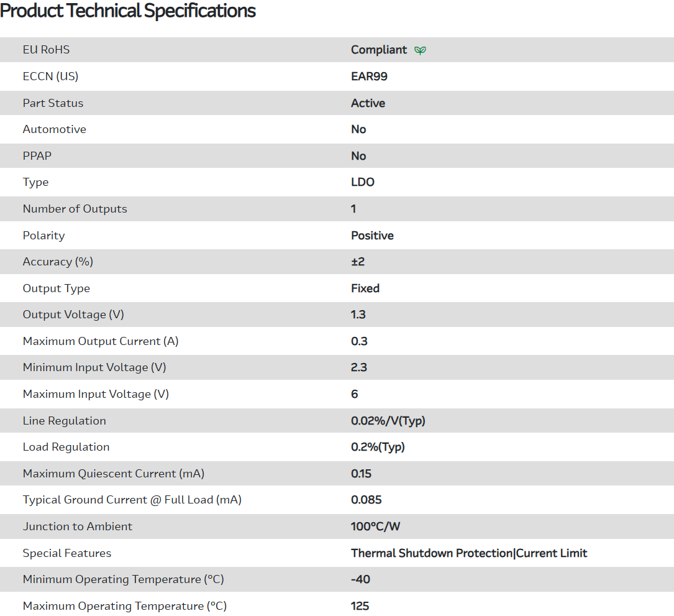674x616 pixels.
Task: Click the Minimum Operating Temperature (°C) label
Action: 123,579
